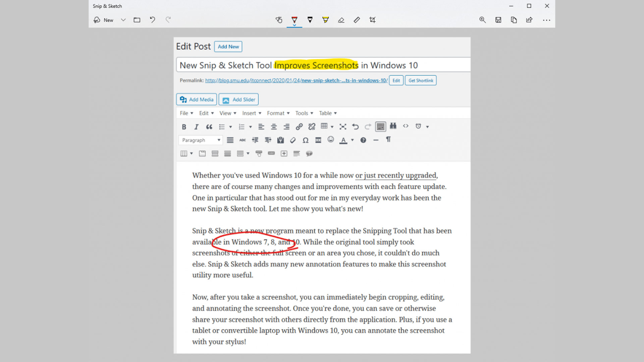
Task: Open the editor File menu
Action: (186, 113)
